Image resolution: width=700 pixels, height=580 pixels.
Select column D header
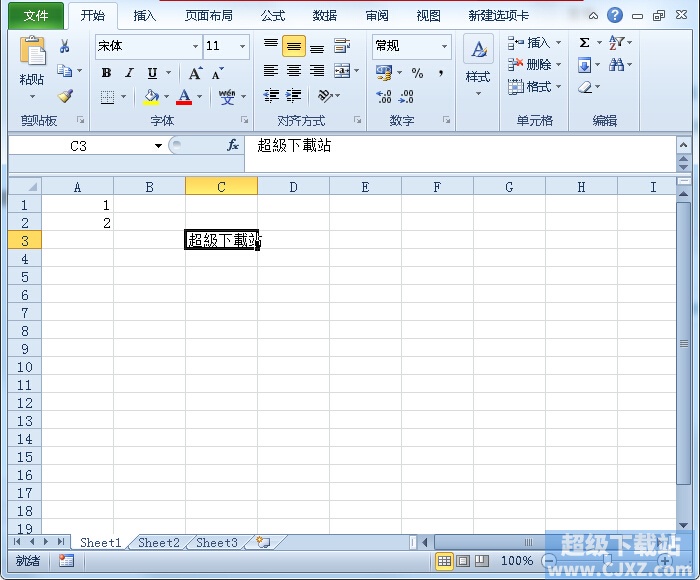pos(293,187)
